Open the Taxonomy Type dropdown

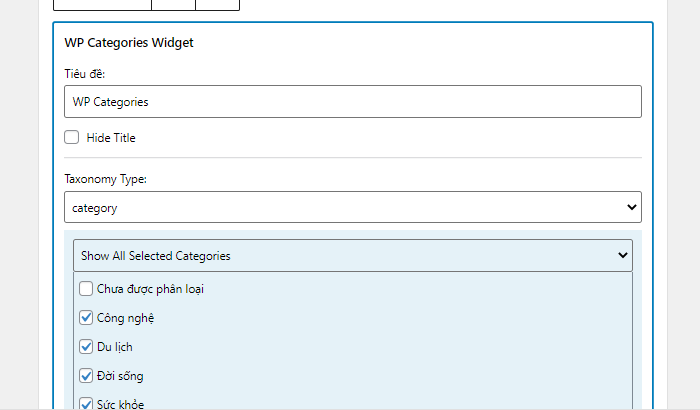click(x=353, y=207)
